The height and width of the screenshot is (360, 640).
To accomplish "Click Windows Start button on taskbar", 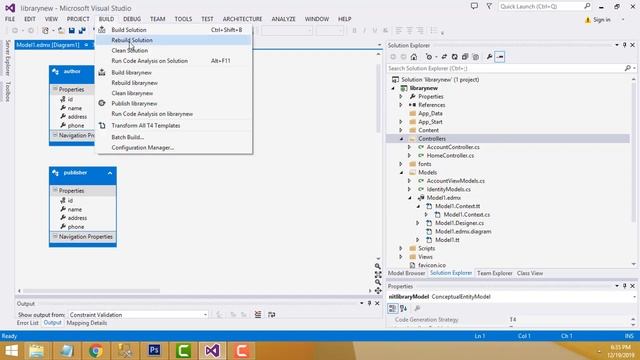I will [11, 351].
